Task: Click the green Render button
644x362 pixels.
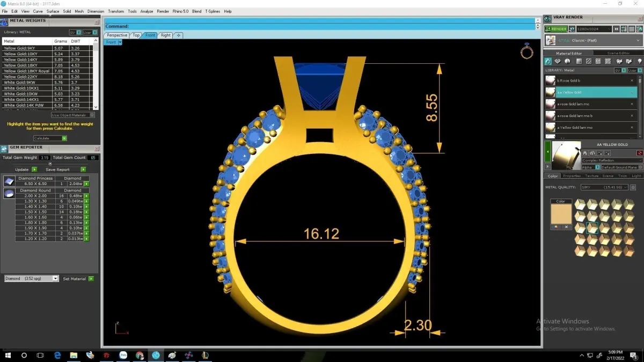Action: click(x=555, y=29)
